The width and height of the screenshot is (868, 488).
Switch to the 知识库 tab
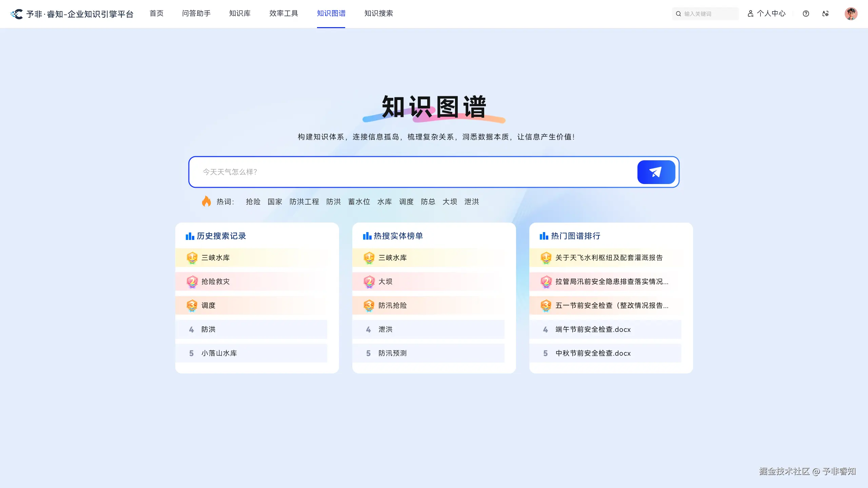click(240, 14)
